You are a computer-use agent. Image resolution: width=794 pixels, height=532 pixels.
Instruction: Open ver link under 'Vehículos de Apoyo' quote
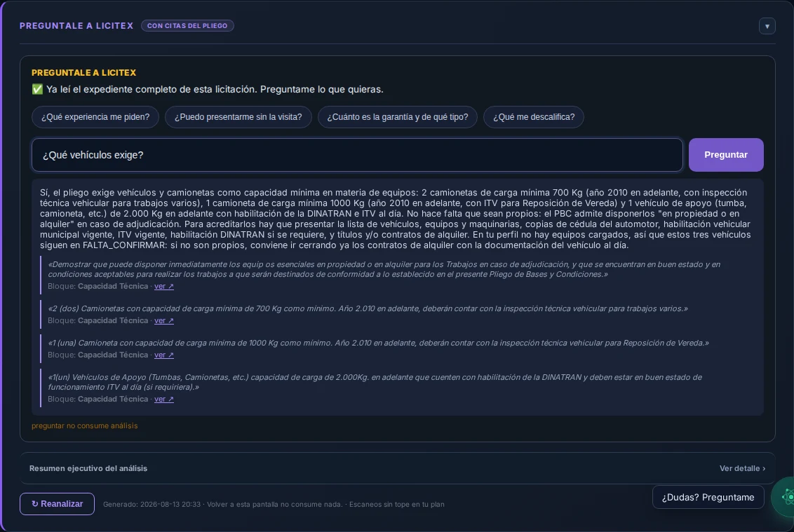164,399
